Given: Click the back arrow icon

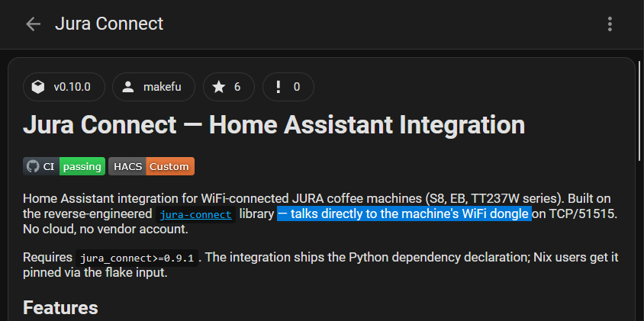Looking at the screenshot, I should [x=33, y=24].
